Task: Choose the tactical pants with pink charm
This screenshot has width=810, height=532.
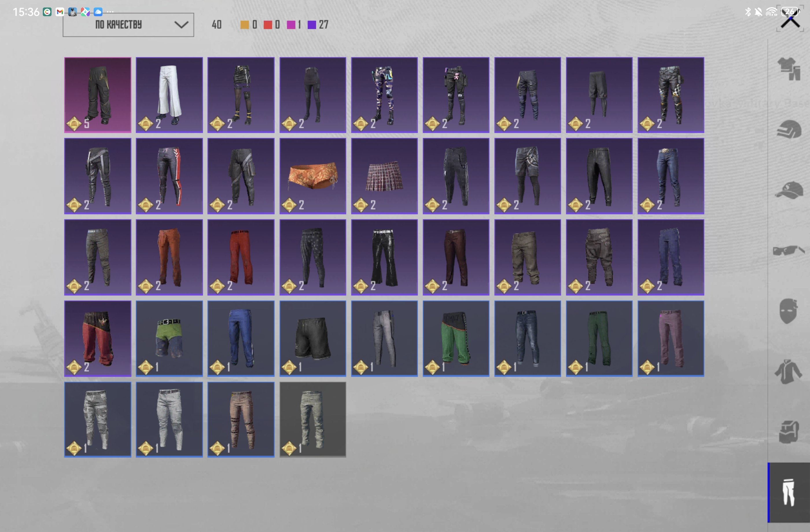Action: 456,95
